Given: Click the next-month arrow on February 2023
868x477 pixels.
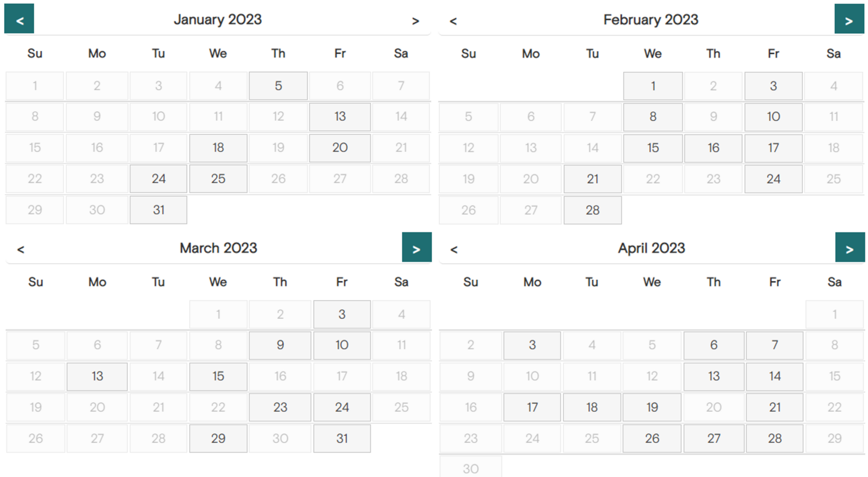Looking at the screenshot, I should point(849,19).
